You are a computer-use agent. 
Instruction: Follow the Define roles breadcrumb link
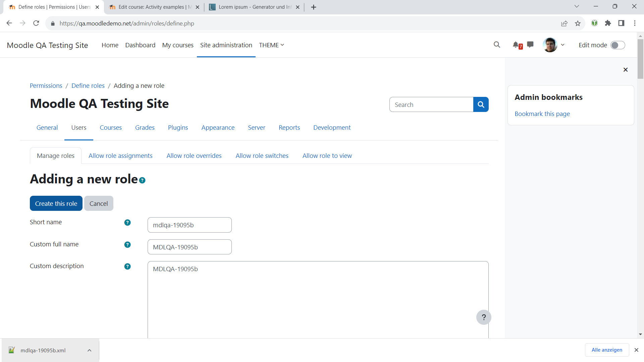88,86
